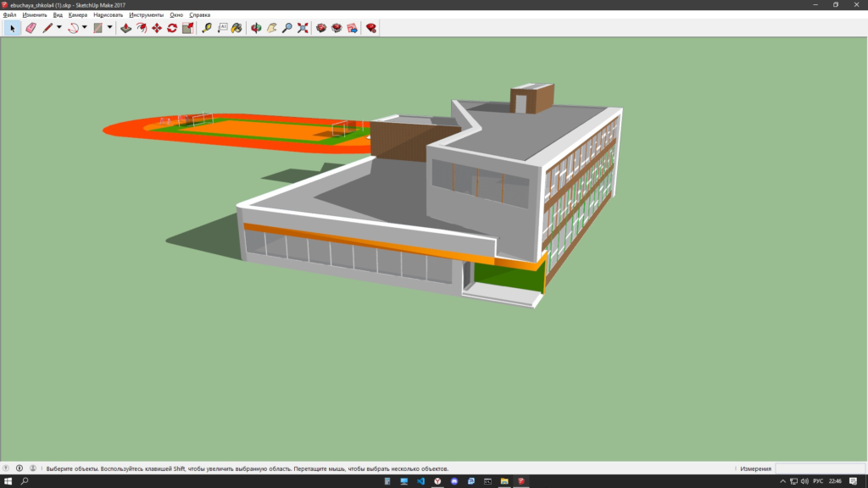Show hidden system tray icons

782,481
